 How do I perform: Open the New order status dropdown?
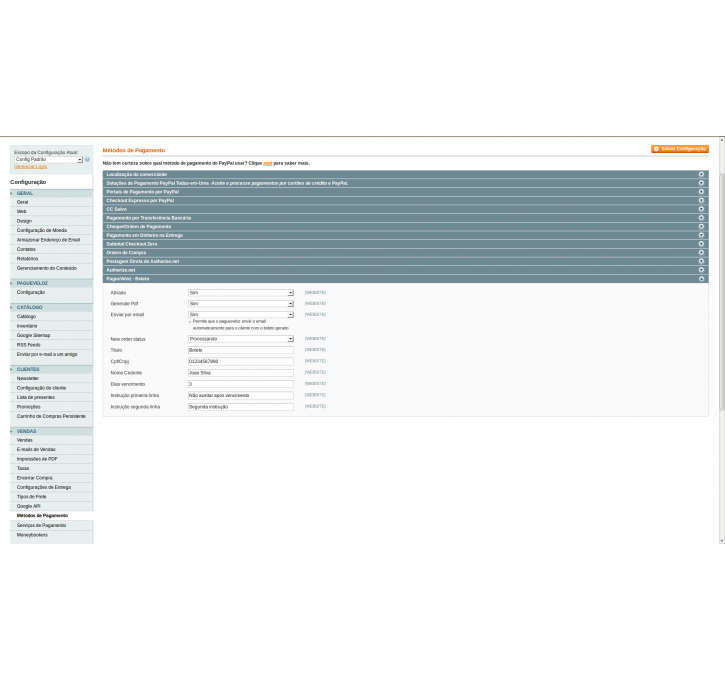[240, 339]
